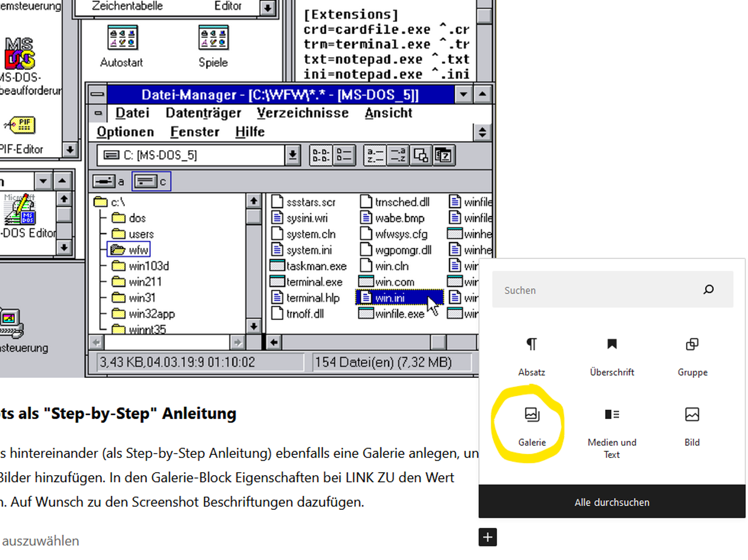Screen dimensions: 748x560
Task: Select file winfile.exe
Action: point(392,314)
